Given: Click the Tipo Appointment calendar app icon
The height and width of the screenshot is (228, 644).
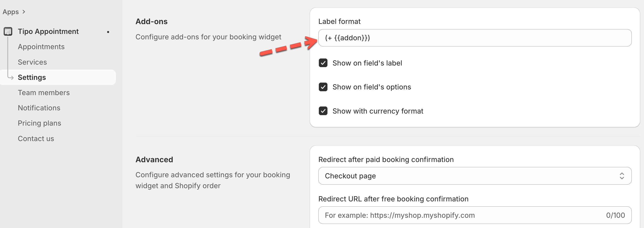Looking at the screenshot, I should click(x=8, y=32).
